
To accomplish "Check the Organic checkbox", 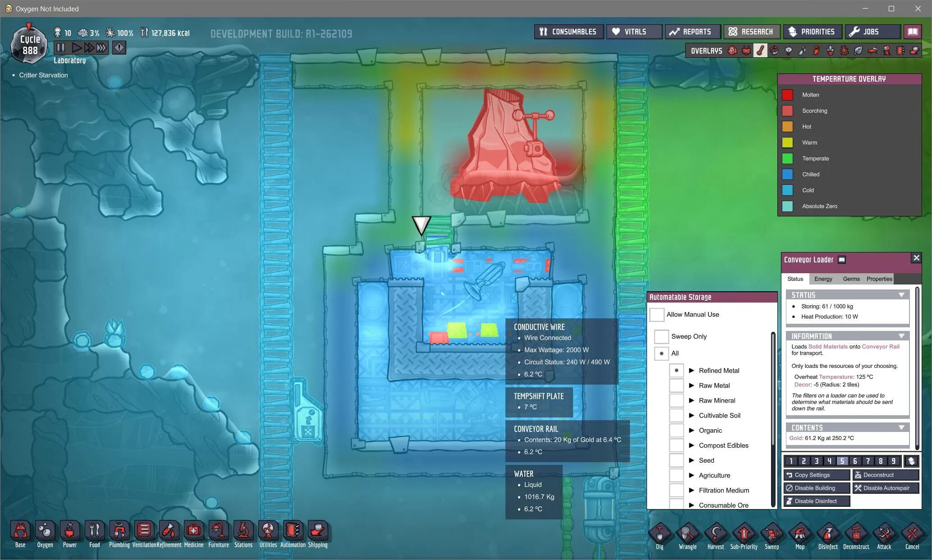I will pyautogui.click(x=676, y=430).
